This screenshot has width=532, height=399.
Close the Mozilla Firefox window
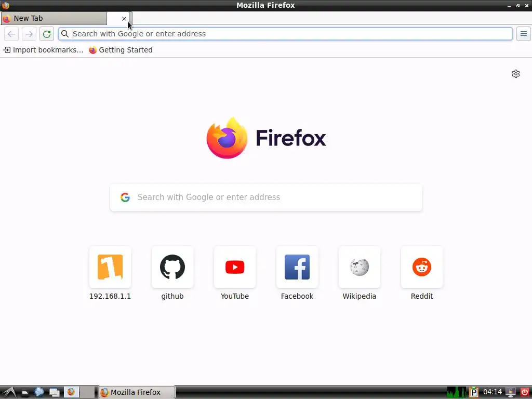pos(527,6)
